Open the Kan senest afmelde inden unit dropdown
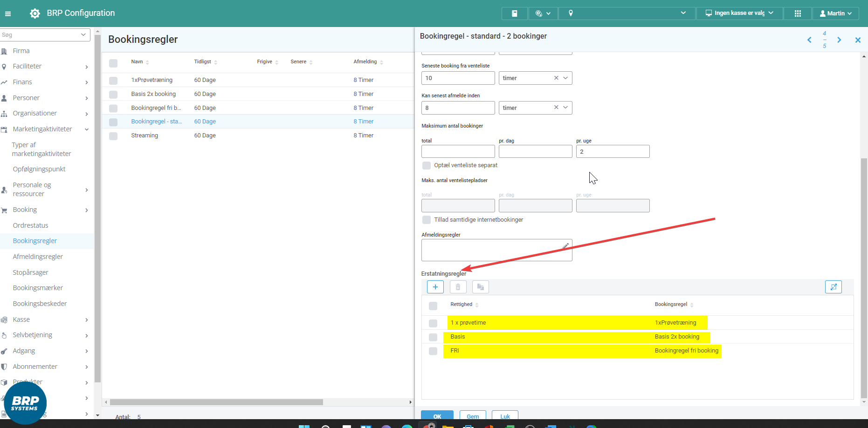Screen dimensions: 868x428 point(565,108)
